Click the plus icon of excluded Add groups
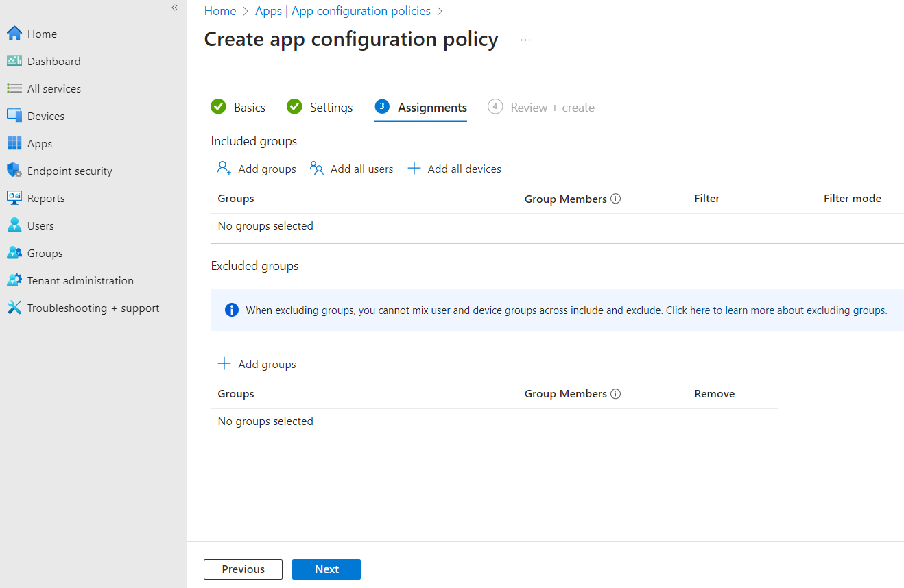The height and width of the screenshot is (588, 904). pos(224,364)
